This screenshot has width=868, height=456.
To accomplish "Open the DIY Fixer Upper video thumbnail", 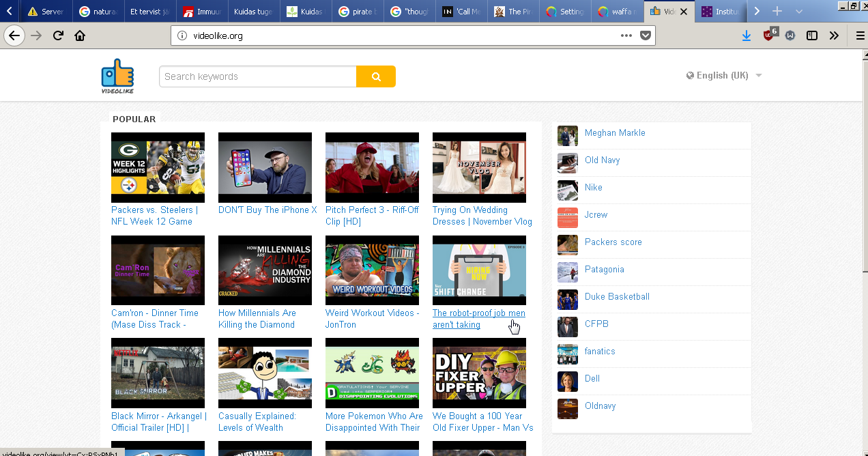I will [479, 373].
